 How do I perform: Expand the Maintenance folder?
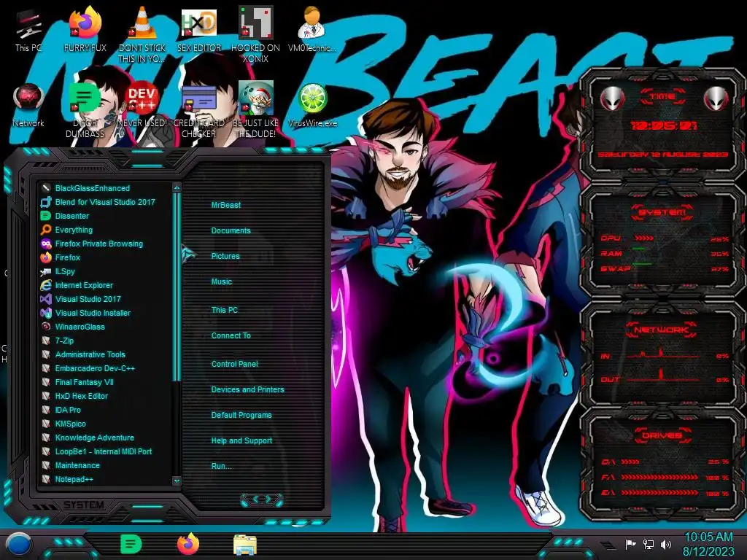(77, 465)
